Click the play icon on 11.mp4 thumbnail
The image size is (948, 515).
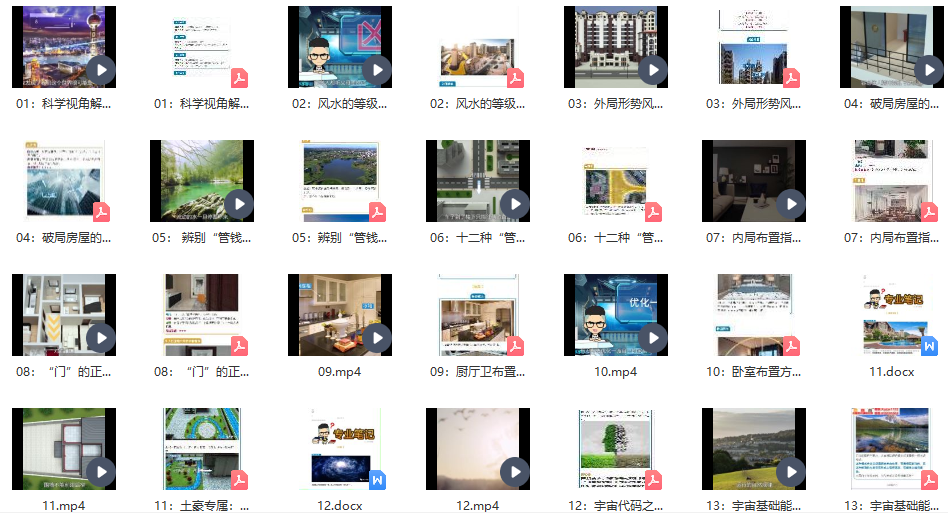[100, 472]
